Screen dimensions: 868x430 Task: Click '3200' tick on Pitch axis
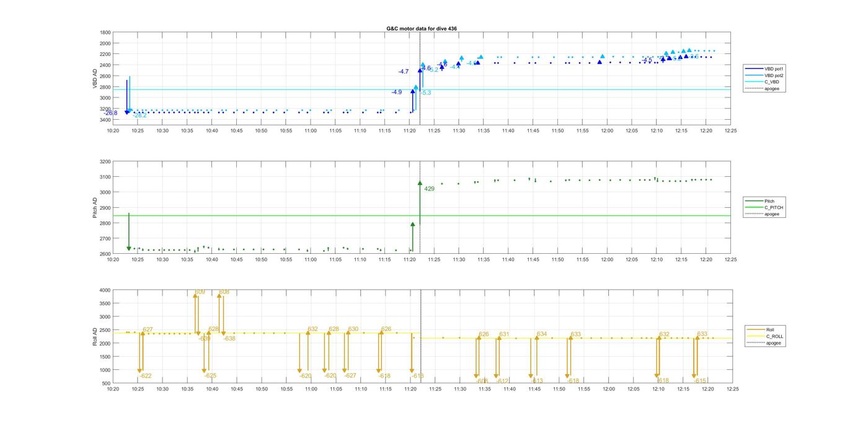(105, 161)
